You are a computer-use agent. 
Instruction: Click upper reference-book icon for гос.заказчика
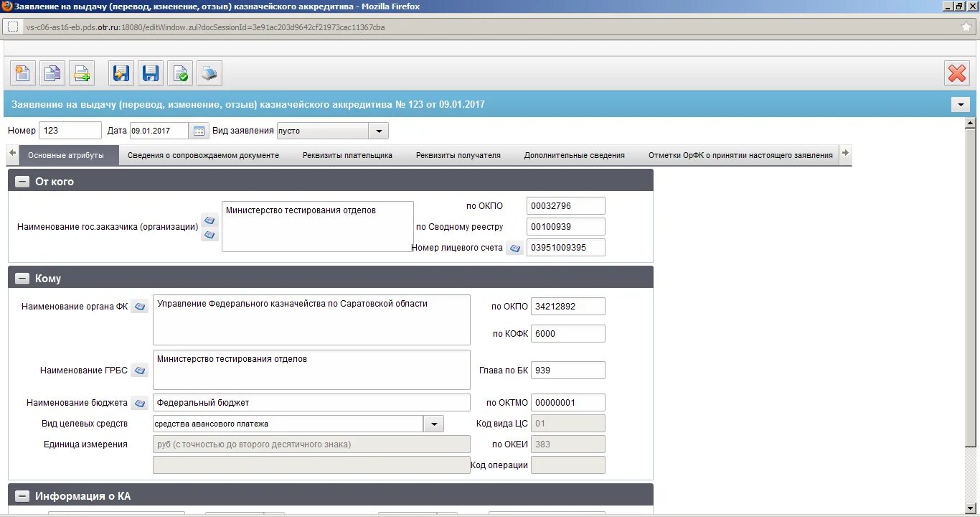tap(209, 220)
